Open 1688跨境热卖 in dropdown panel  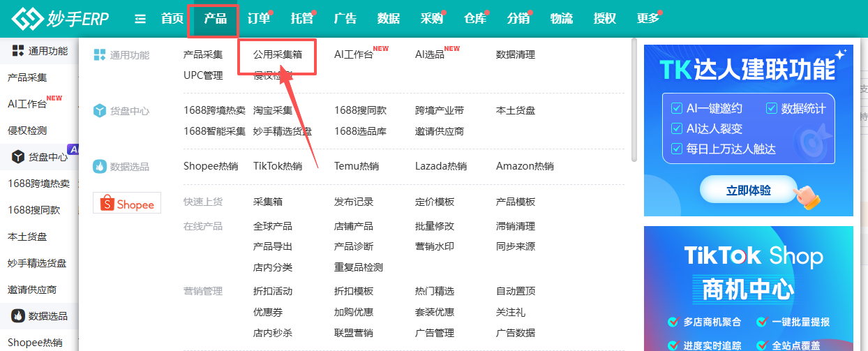tap(215, 110)
